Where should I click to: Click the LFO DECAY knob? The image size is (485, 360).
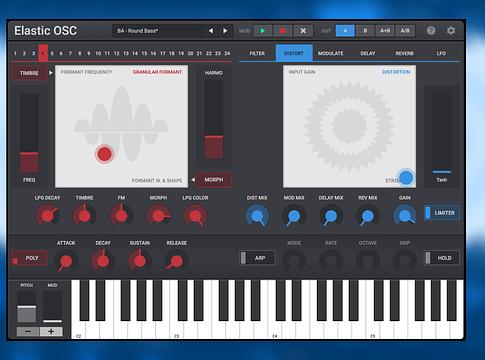47,216
